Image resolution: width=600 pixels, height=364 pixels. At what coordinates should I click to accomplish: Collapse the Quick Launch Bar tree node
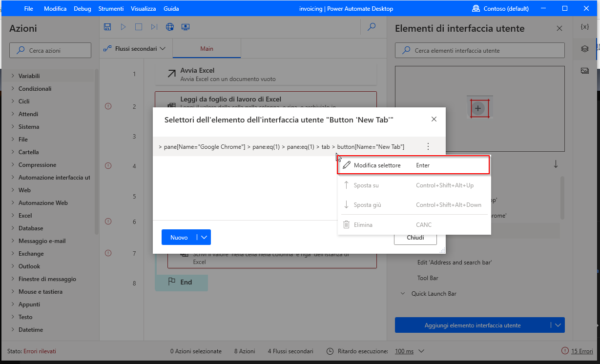pos(403,294)
